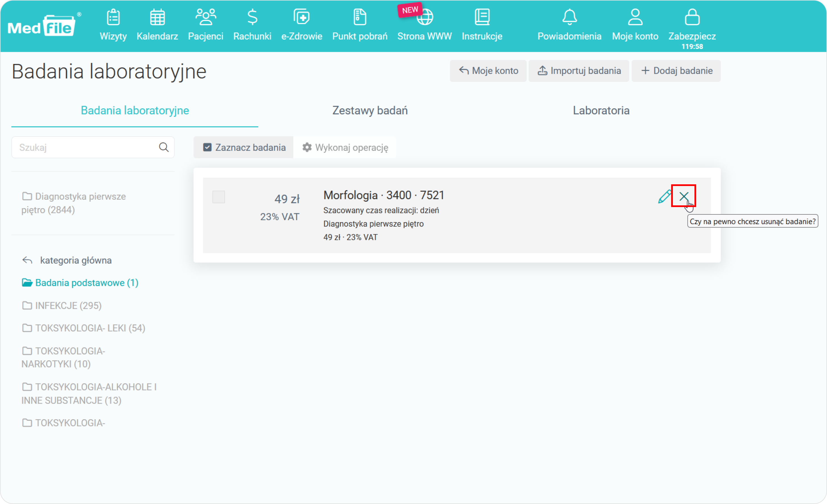Delete Morfologia test with X icon
827x504 pixels.
point(684,196)
